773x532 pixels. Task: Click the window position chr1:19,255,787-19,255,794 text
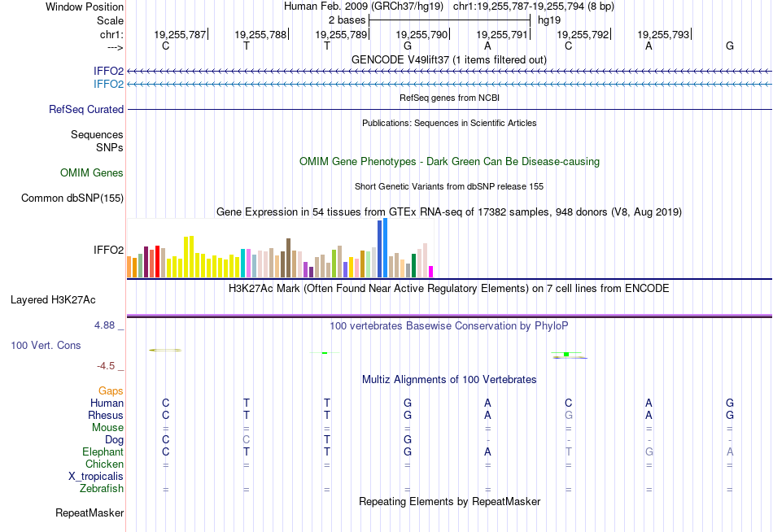tap(534, 7)
